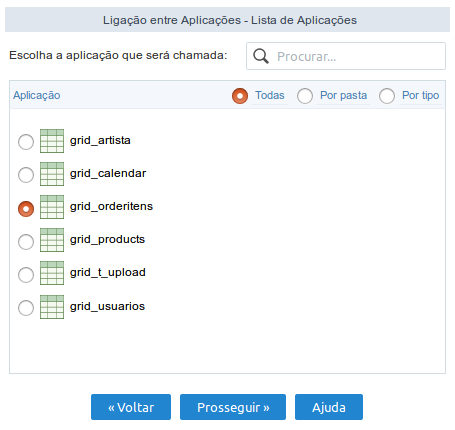Screen dimensions: 455x430
Task: Select the grid_orderitens radio button
Action: (x=26, y=209)
